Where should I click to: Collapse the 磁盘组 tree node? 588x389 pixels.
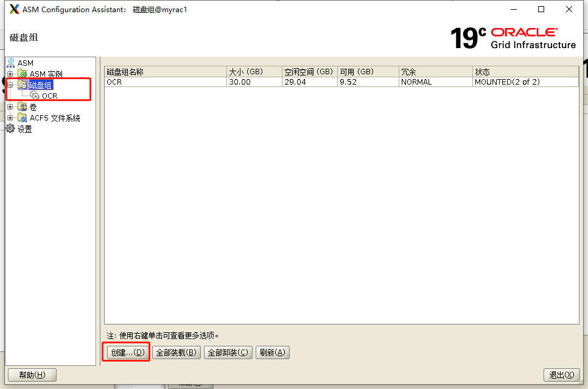click(10, 85)
